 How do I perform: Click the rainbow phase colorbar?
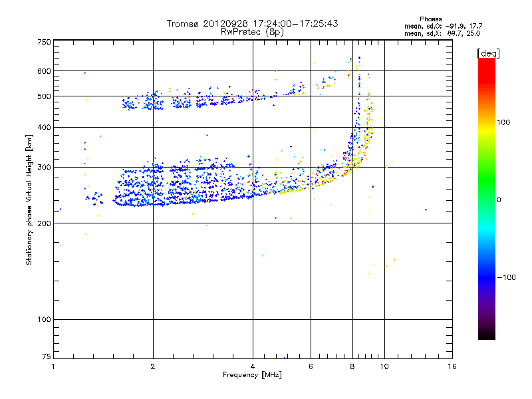click(487, 199)
